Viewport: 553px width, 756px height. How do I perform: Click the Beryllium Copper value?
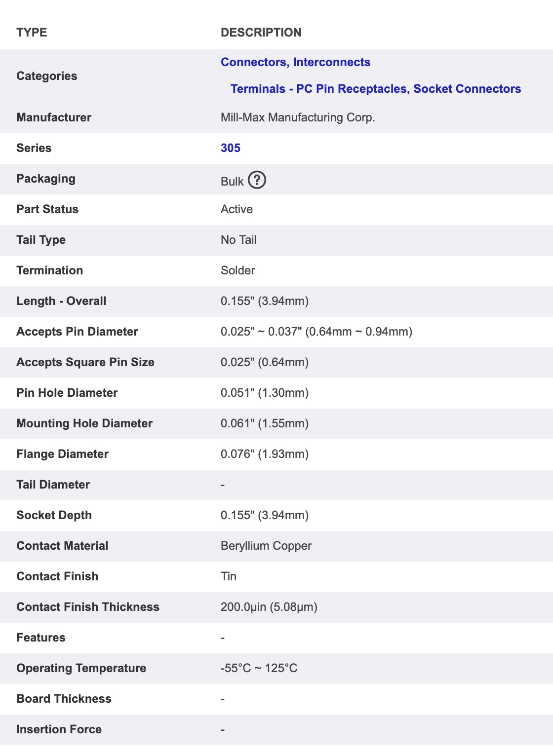(266, 546)
